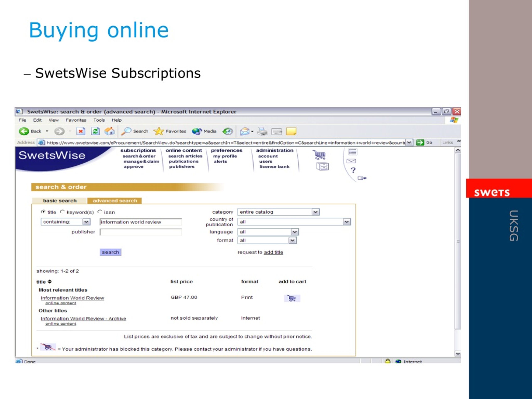The height and width of the screenshot is (399, 532).
Task: Click the title search text field
Action: click(141, 222)
